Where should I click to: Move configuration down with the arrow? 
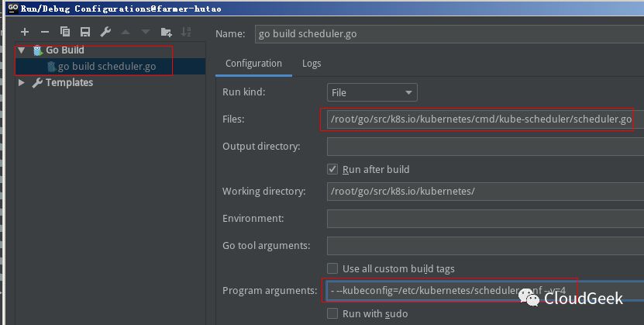tap(146, 32)
